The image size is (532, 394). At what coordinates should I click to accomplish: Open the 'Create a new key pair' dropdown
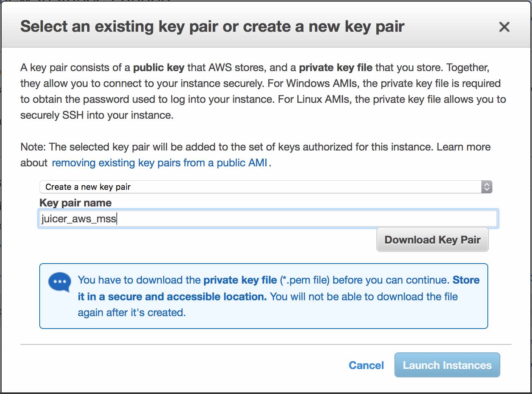click(266, 187)
